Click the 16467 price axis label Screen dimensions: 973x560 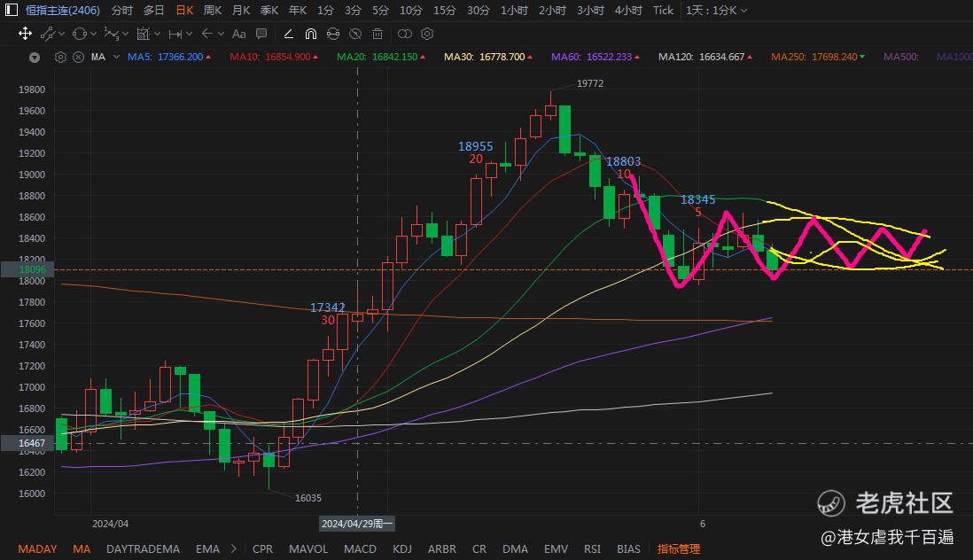(28, 443)
